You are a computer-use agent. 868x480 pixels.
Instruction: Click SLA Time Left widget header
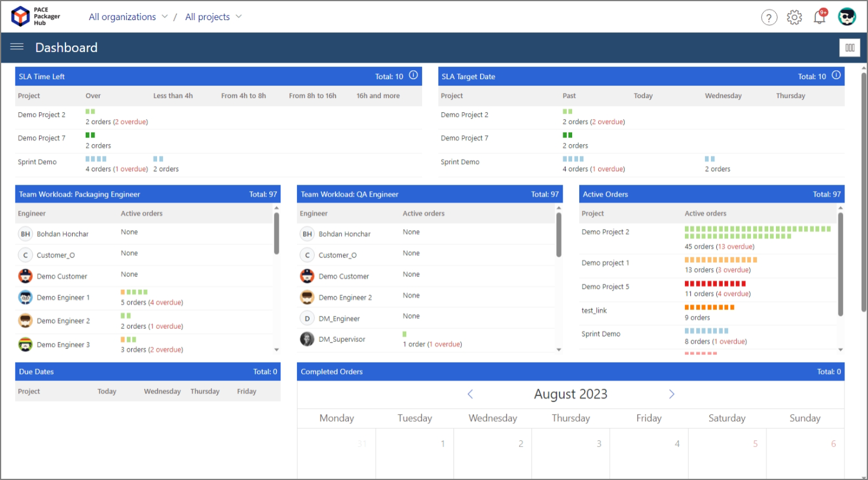click(218, 76)
